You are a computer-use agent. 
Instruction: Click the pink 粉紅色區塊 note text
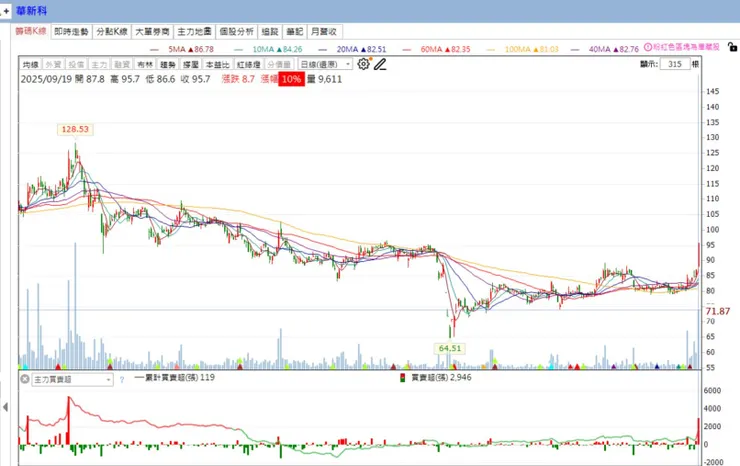coord(686,47)
